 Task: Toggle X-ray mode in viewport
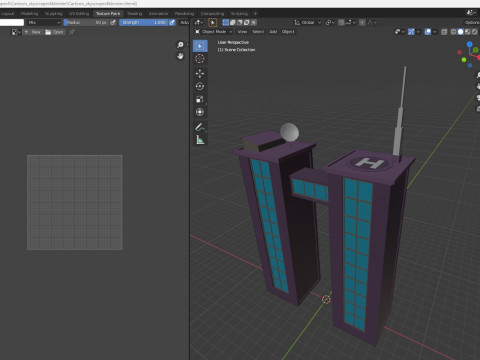pyautogui.click(x=444, y=32)
